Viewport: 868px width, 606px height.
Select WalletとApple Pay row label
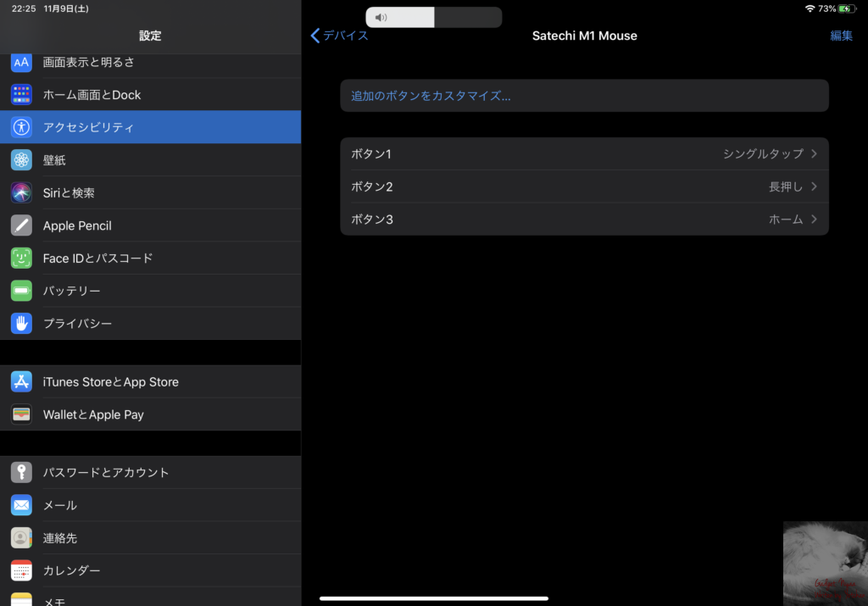(x=93, y=414)
